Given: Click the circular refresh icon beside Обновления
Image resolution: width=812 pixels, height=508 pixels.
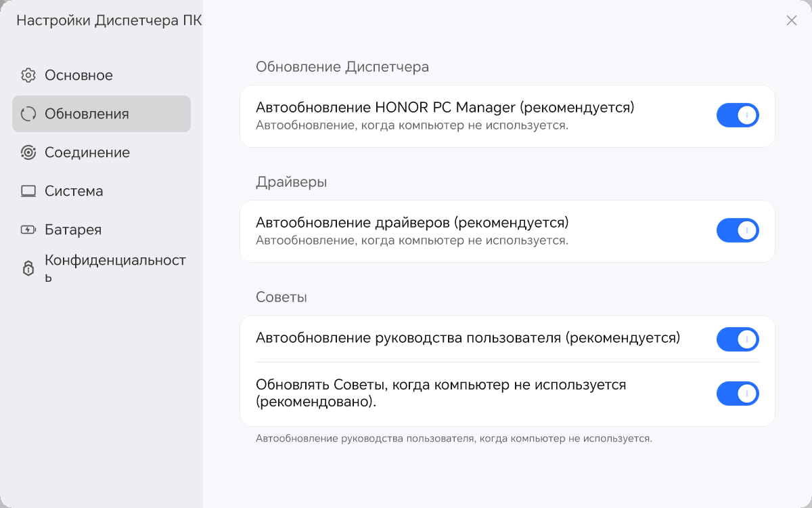Looking at the screenshot, I should pyautogui.click(x=28, y=114).
